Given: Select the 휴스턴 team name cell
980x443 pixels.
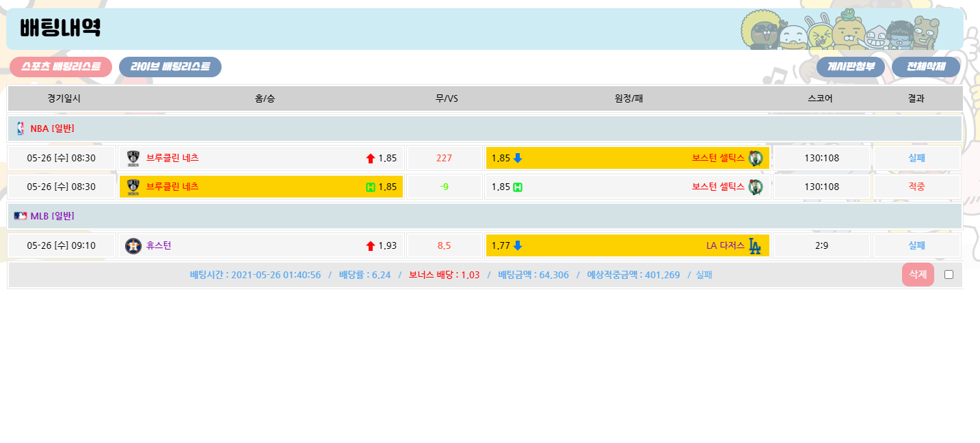Looking at the screenshot, I should click(x=159, y=245).
